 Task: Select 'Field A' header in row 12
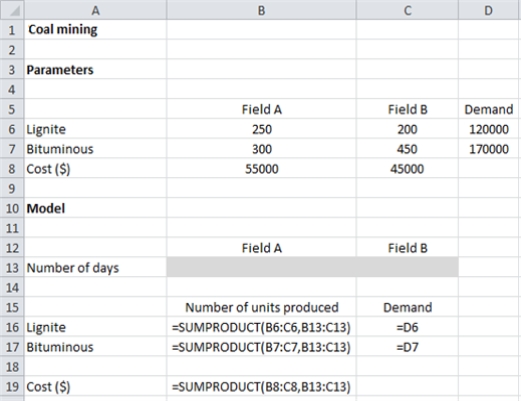pyautogui.click(x=261, y=248)
